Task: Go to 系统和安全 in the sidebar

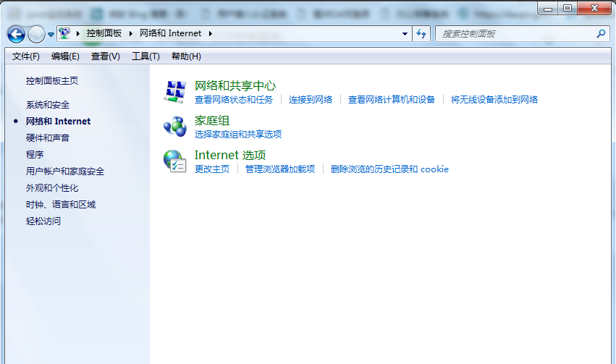Action: (48, 105)
